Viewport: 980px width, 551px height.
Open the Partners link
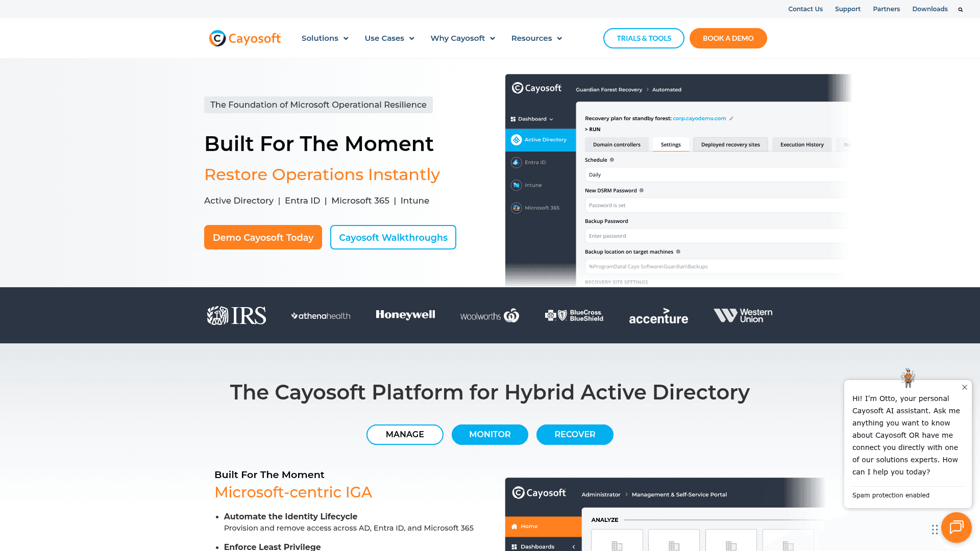(x=887, y=9)
